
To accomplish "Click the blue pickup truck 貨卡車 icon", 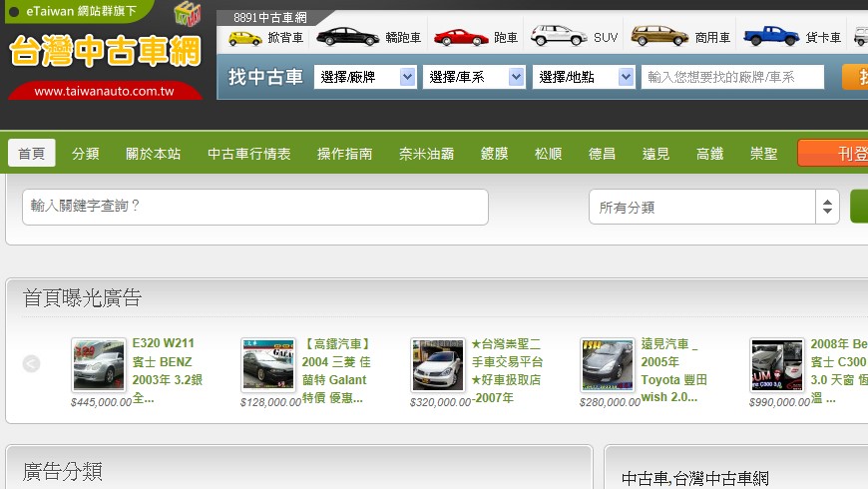I will pos(771,36).
